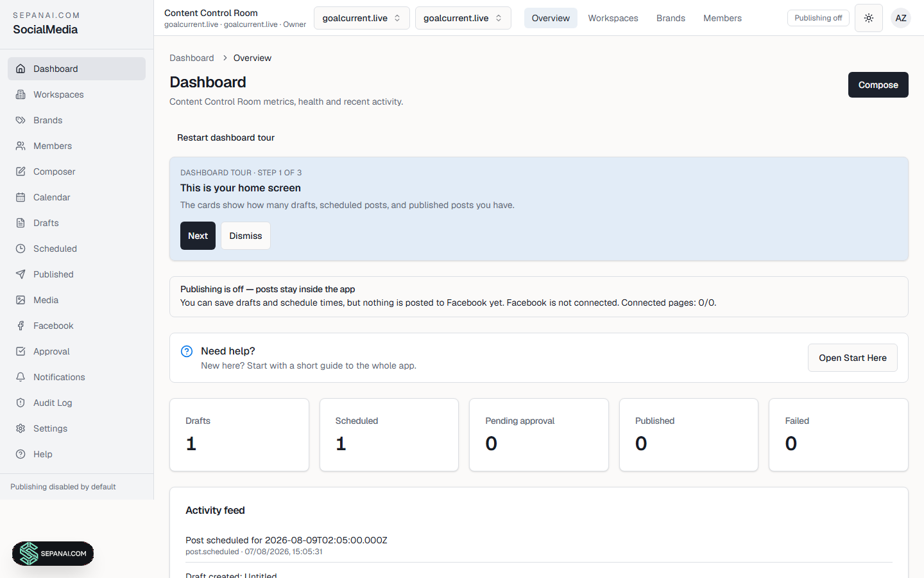
Task: Open the Scheduled count card
Action: pyautogui.click(x=389, y=435)
